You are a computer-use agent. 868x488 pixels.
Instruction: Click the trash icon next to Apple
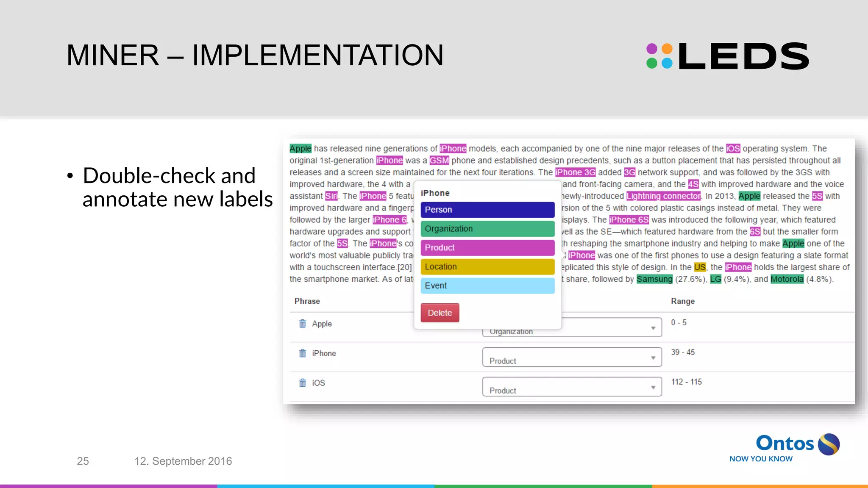(302, 324)
